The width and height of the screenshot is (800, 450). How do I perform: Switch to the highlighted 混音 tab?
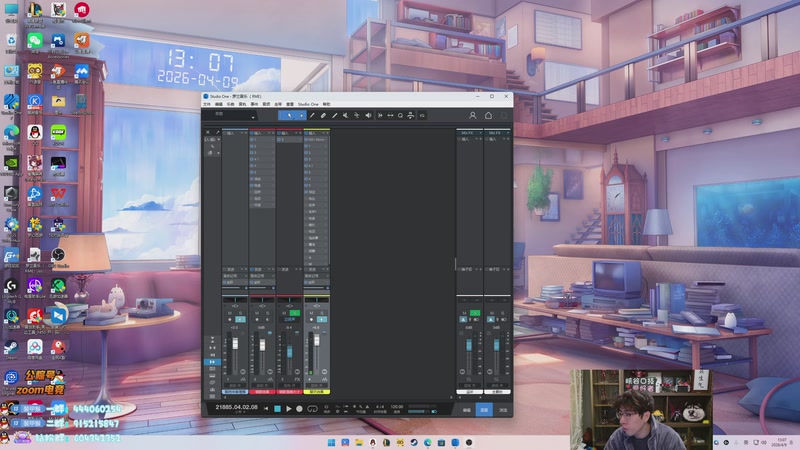[484, 410]
